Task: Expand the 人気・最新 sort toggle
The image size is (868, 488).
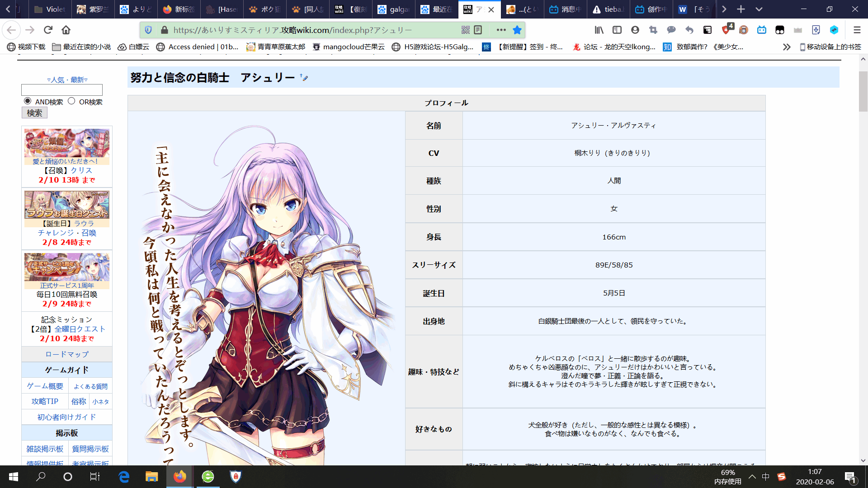Action: tap(67, 80)
